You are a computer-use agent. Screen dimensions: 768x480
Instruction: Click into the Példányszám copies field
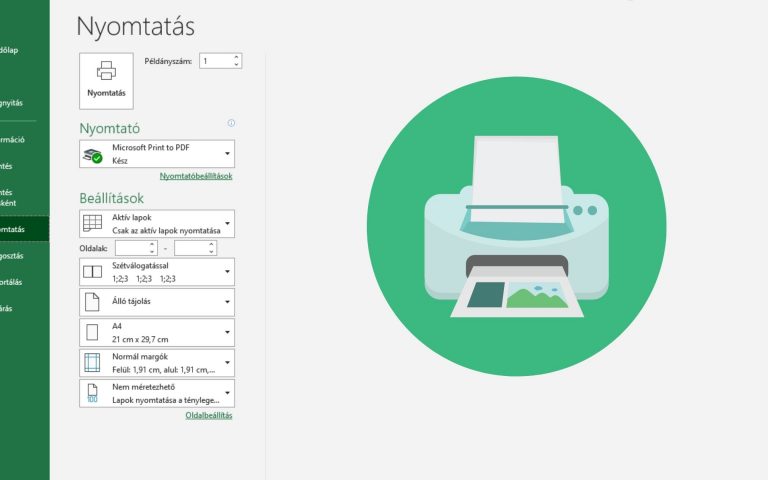pos(215,61)
